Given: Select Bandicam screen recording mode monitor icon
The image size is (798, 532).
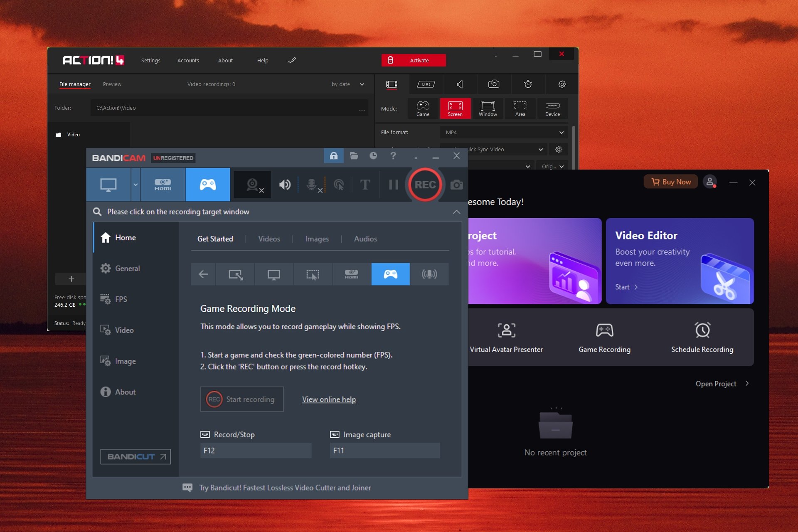Looking at the screenshot, I should pos(108,185).
